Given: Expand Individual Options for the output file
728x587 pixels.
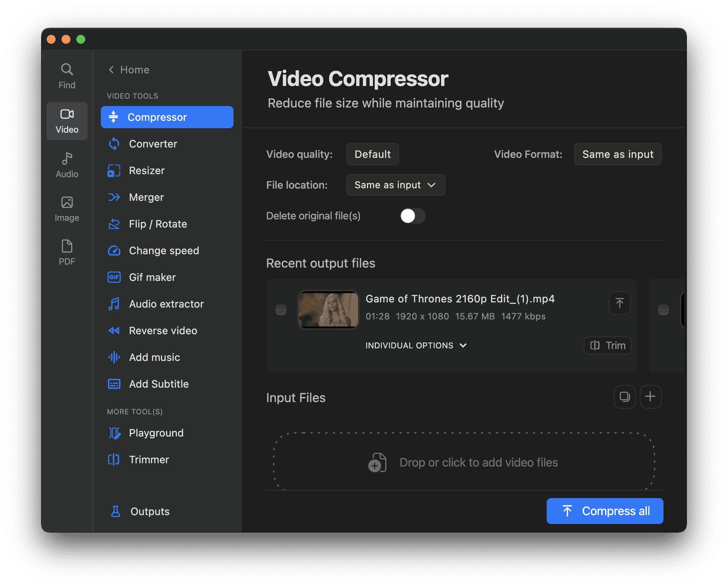Looking at the screenshot, I should (x=415, y=345).
